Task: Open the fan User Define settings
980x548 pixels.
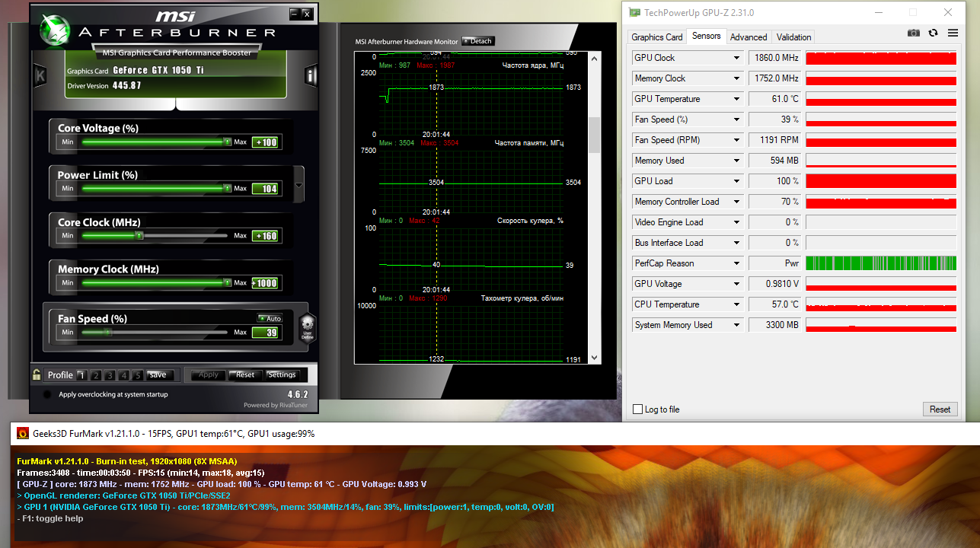Action: click(x=308, y=327)
